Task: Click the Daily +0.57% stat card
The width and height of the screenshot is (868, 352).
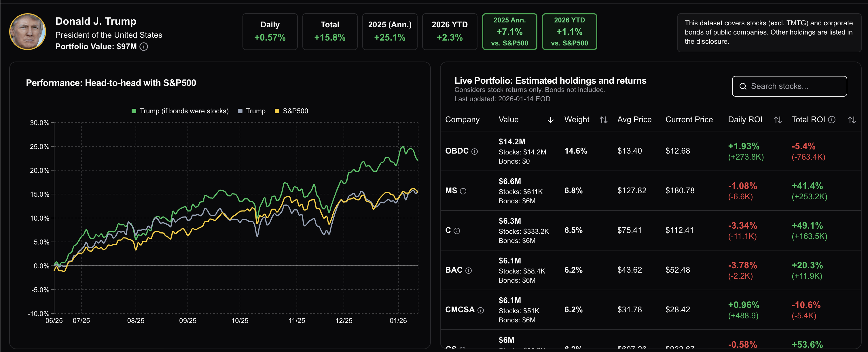Action: point(270,32)
